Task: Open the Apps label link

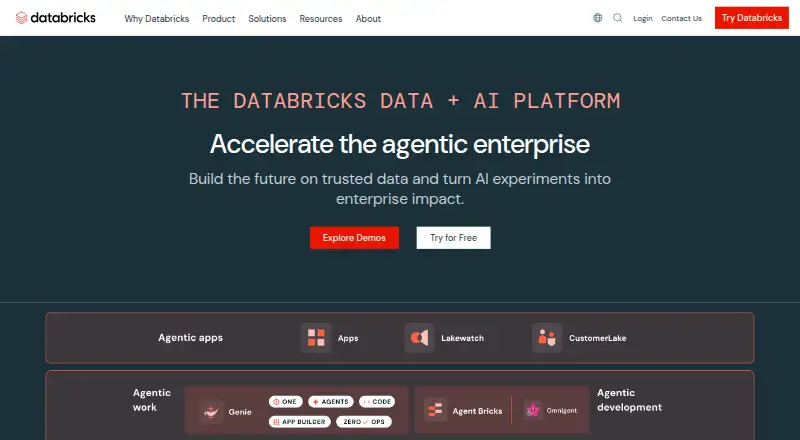Action: 348,338
